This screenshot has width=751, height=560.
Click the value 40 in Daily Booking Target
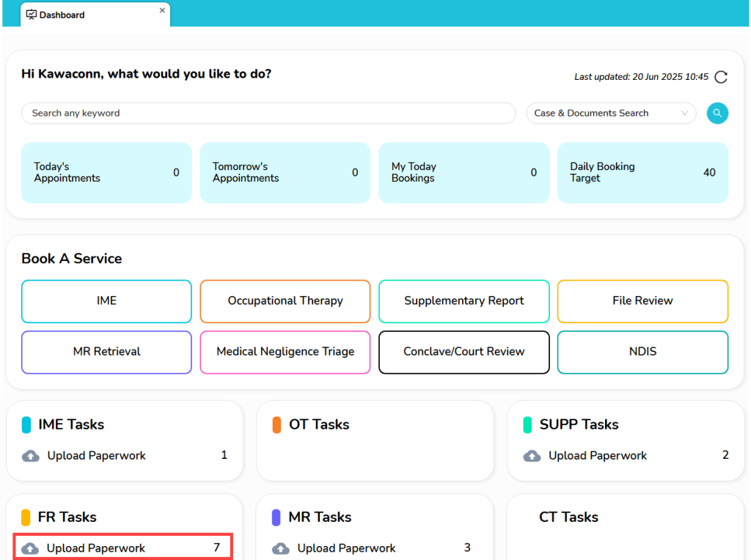point(709,173)
